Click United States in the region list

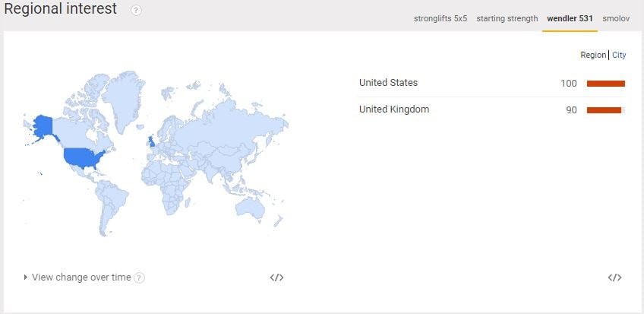coord(388,83)
